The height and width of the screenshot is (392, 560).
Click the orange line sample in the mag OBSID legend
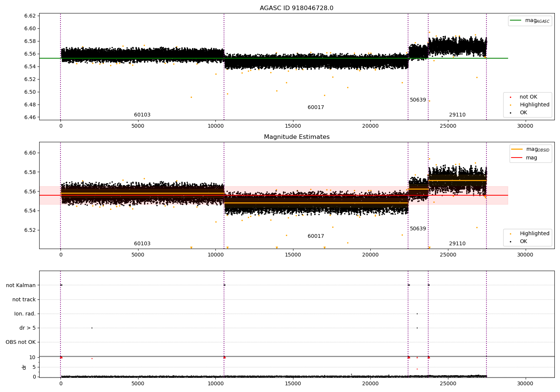(517, 149)
